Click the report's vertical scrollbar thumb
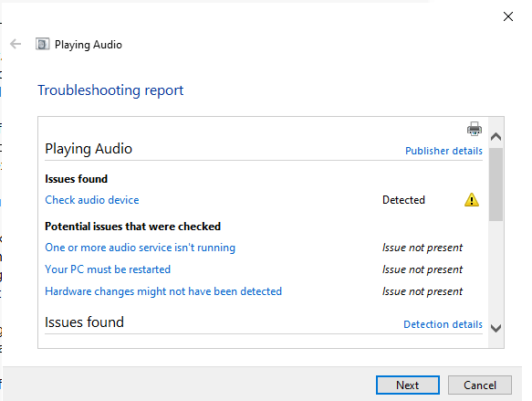 click(x=495, y=185)
